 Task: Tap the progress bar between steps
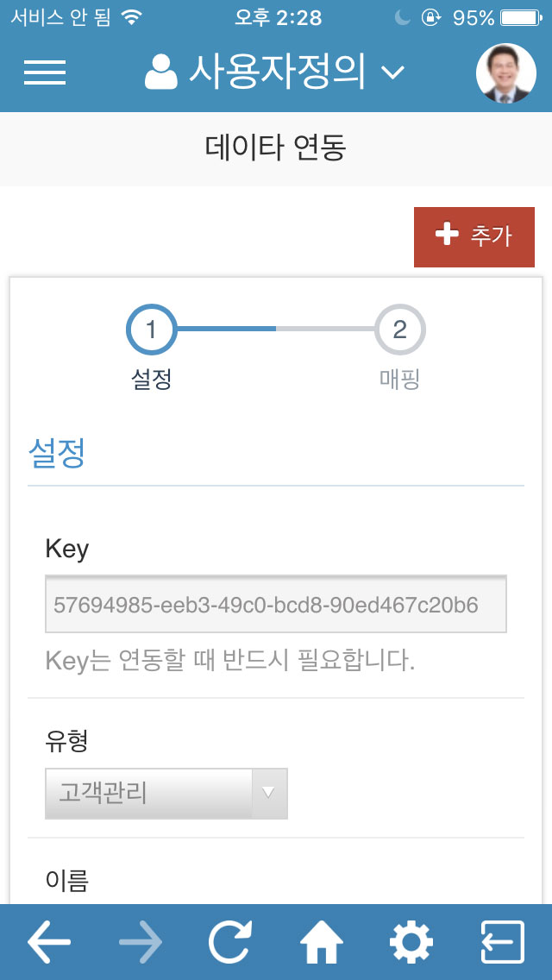point(276,328)
